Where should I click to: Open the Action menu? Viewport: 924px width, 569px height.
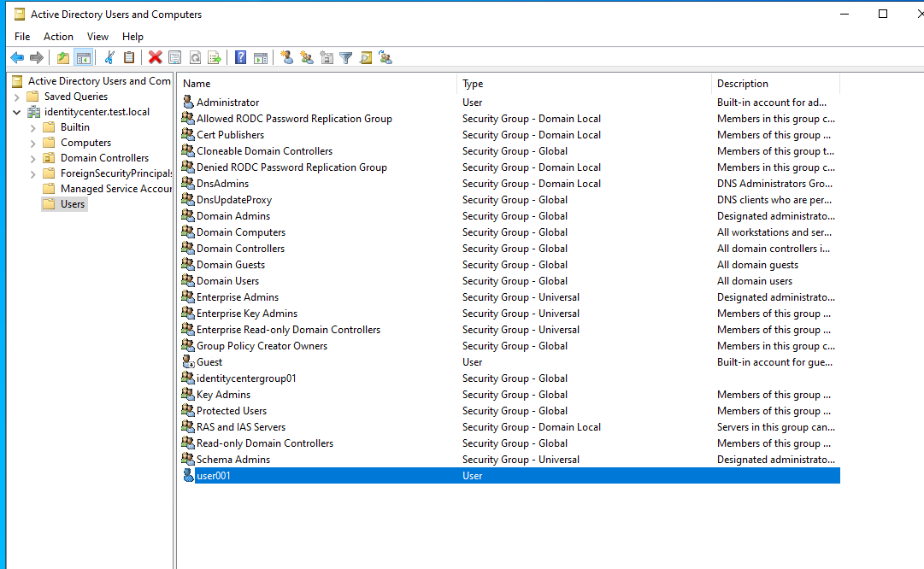58,37
